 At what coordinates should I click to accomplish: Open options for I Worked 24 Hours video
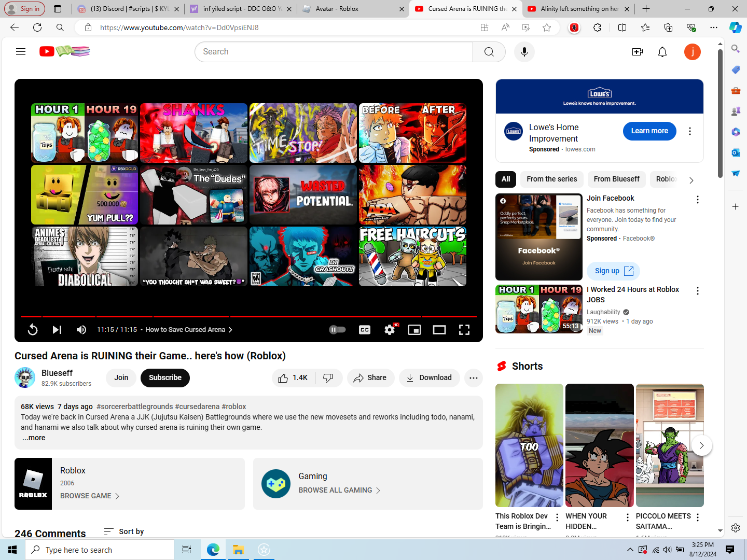click(x=698, y=291)
